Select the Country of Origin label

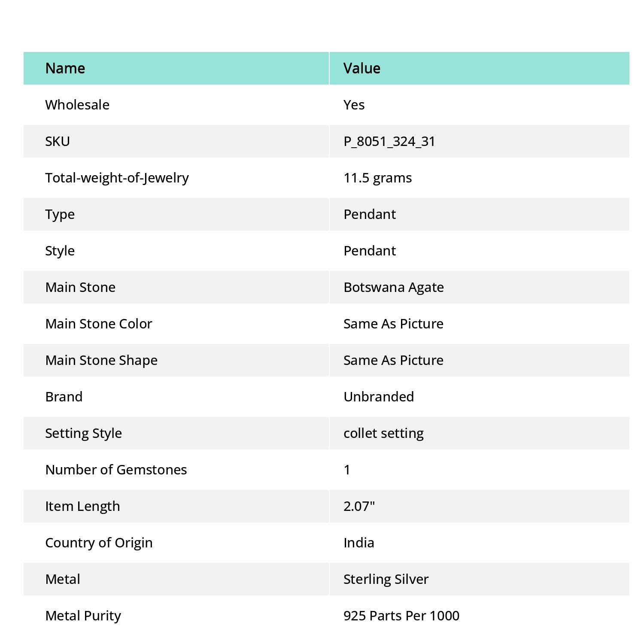[x=99, y=543]
